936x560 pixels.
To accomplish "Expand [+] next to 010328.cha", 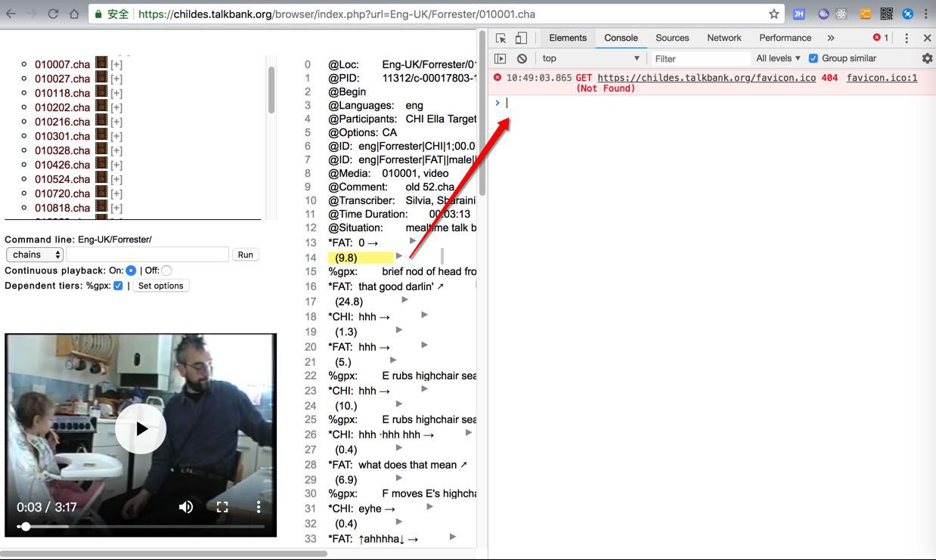I will click(116, 150).
